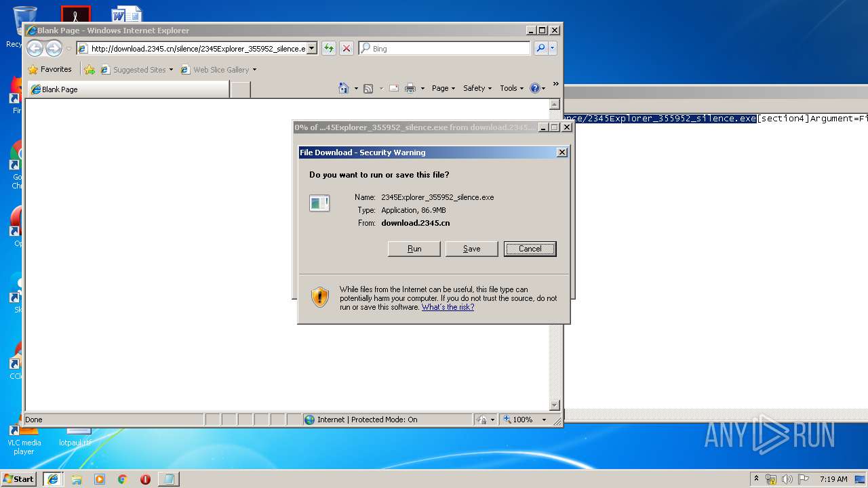
Task: Click Add to Favorites Bar icon
Action: click(x=90, y=69)
